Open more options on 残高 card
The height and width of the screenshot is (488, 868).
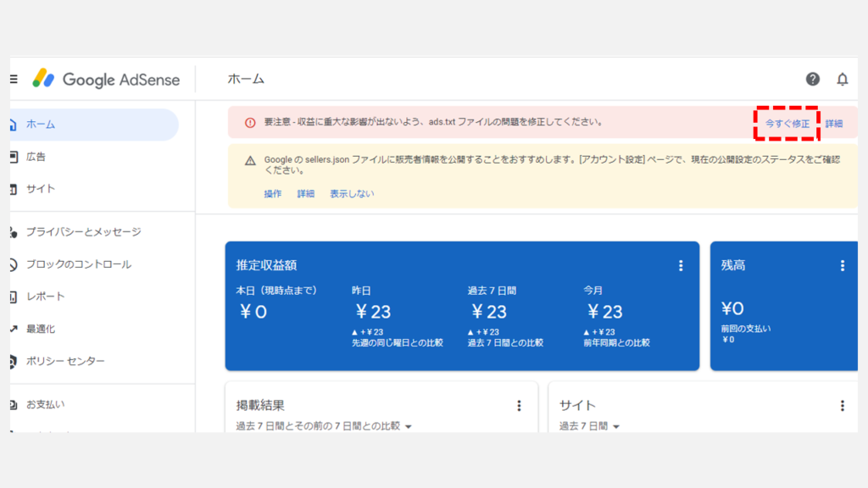tap(842, 265)
